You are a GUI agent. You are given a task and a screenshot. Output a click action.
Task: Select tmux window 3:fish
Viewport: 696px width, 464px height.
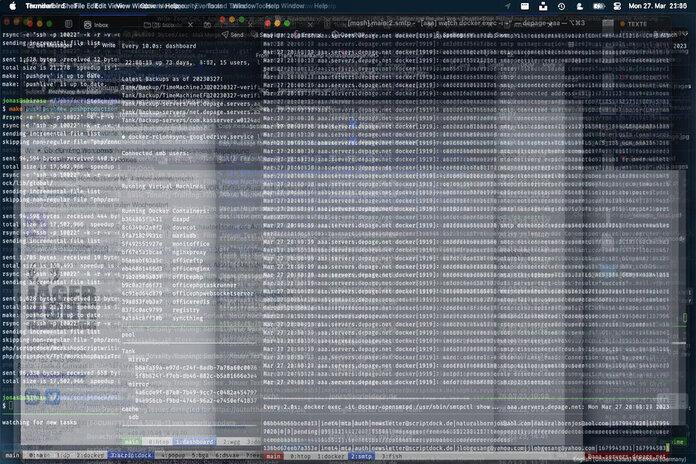point(391,456)
